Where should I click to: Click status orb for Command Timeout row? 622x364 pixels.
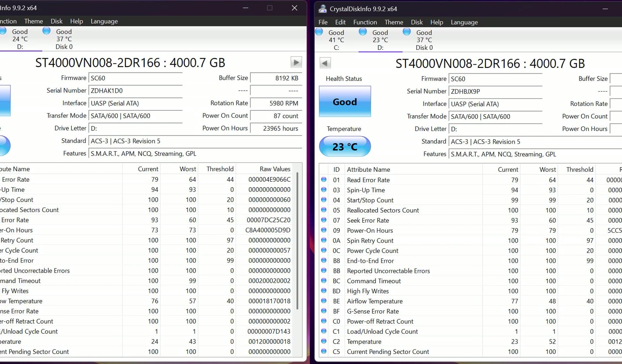coord(324,281)
